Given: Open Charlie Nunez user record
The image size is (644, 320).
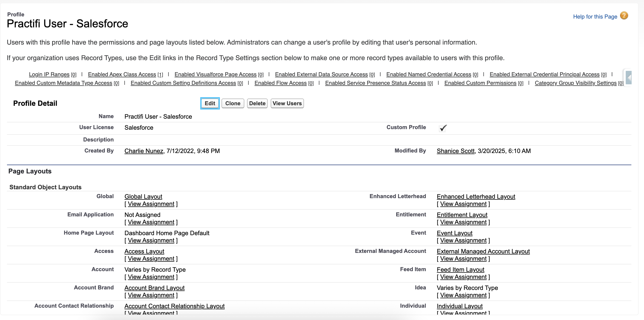Looking at the screenshot, I should click(x=144, y=151).
